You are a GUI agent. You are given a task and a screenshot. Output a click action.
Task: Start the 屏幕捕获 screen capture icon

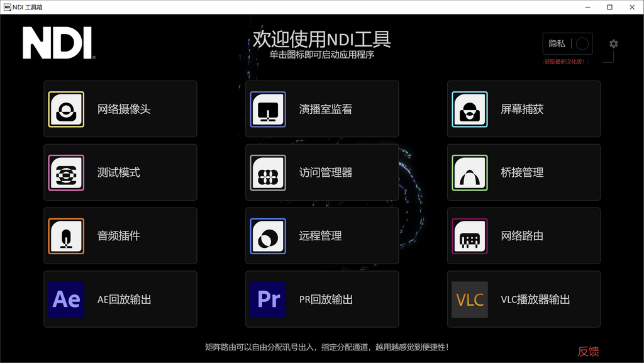[470, 109]
